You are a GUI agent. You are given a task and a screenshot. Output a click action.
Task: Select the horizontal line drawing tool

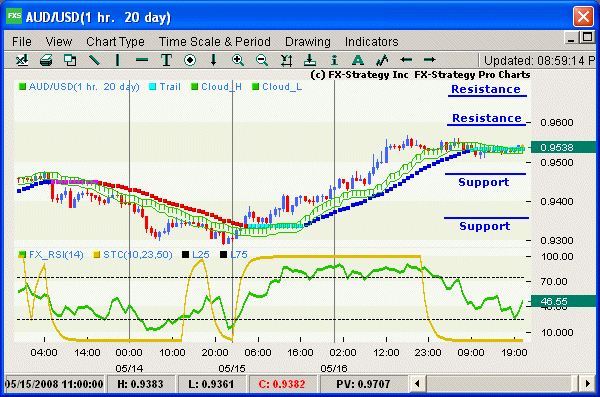click(142, 60)
